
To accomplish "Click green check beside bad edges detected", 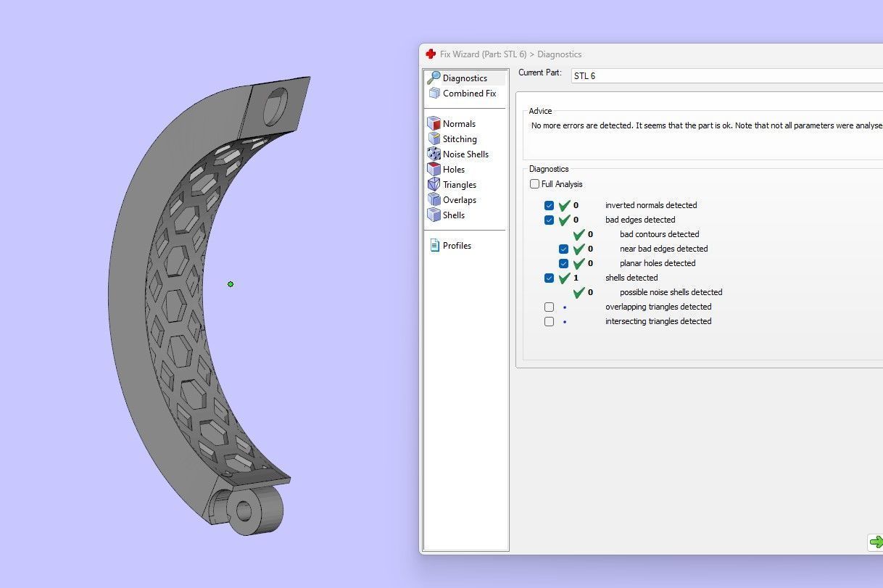I will (565, 220).
